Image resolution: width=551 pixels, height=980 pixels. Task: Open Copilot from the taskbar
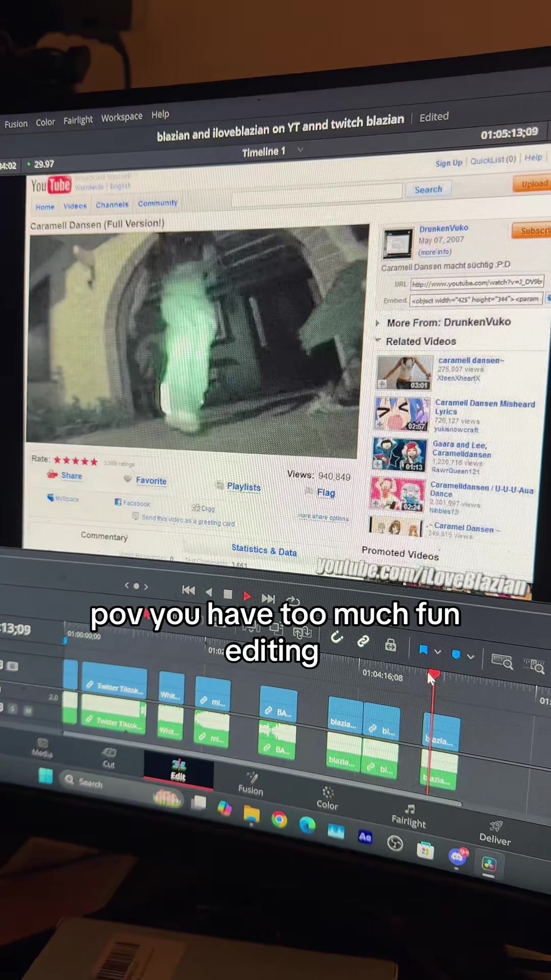point(224,808)
